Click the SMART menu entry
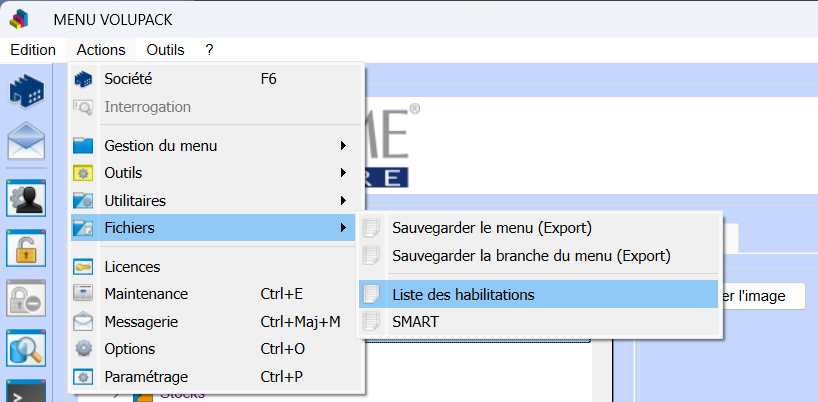818x402 pixels. click(415, 322)
